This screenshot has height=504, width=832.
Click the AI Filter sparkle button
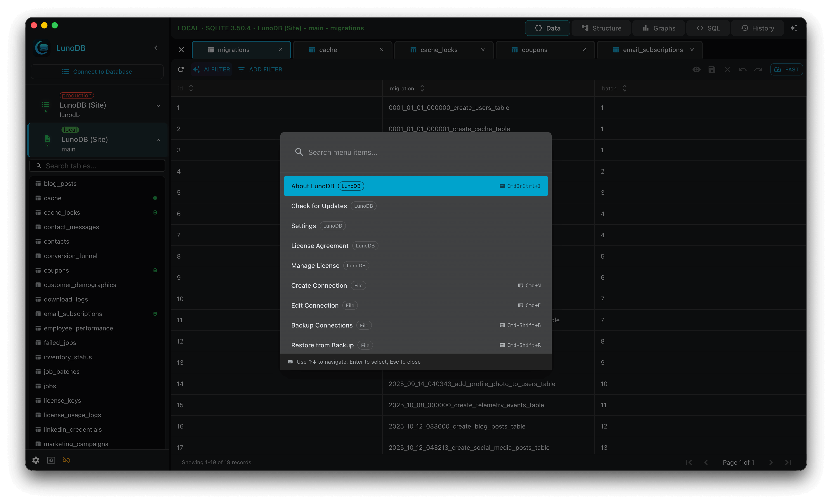pyautogui.click(x=211, y=69)
